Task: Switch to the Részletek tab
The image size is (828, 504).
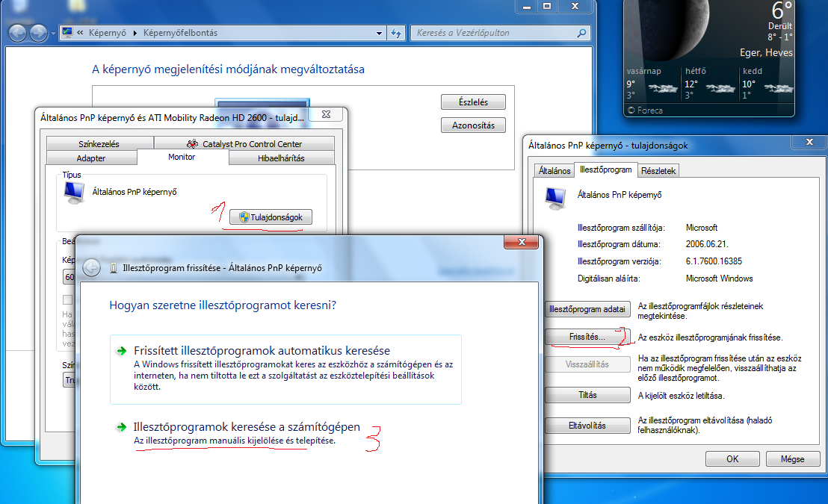Action: coord(658,170)
